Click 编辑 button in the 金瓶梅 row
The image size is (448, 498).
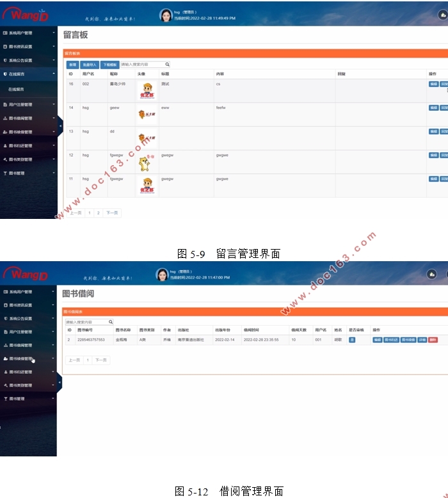[x=377, y=340]
